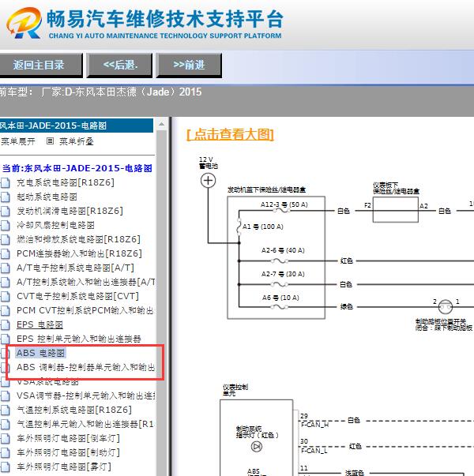The height and width of the screenshot is (476, 474).
Task: Click document icon beside 充电系统电路图
Action: coord(6,183)
